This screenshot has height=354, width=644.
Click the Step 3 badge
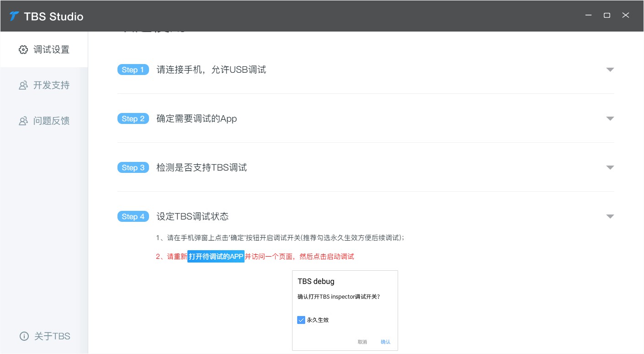tap(133, 167)
